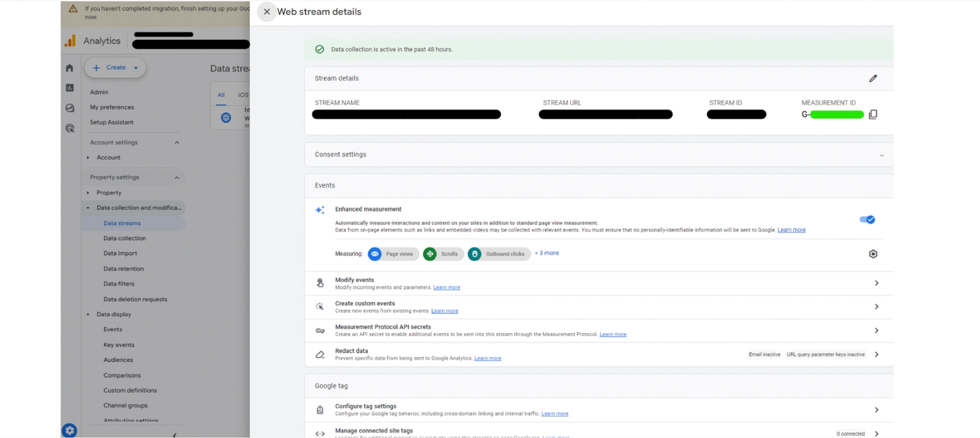Open the Enhanced measurement settings gear
The image size is (980, 438).
pyautogui.click(x=873, y=253)
